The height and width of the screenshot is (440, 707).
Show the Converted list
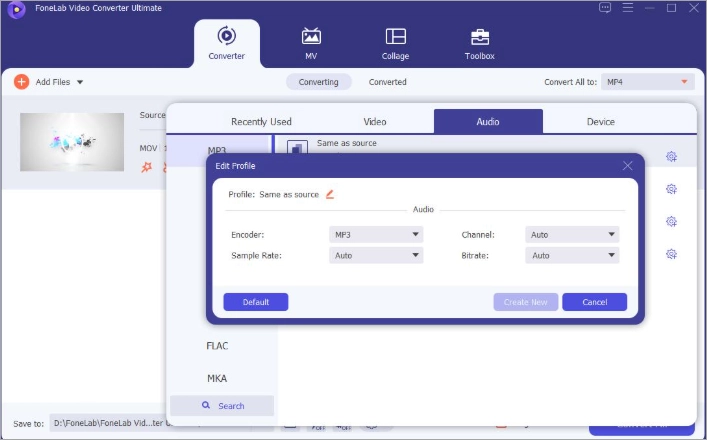point(388,82)
